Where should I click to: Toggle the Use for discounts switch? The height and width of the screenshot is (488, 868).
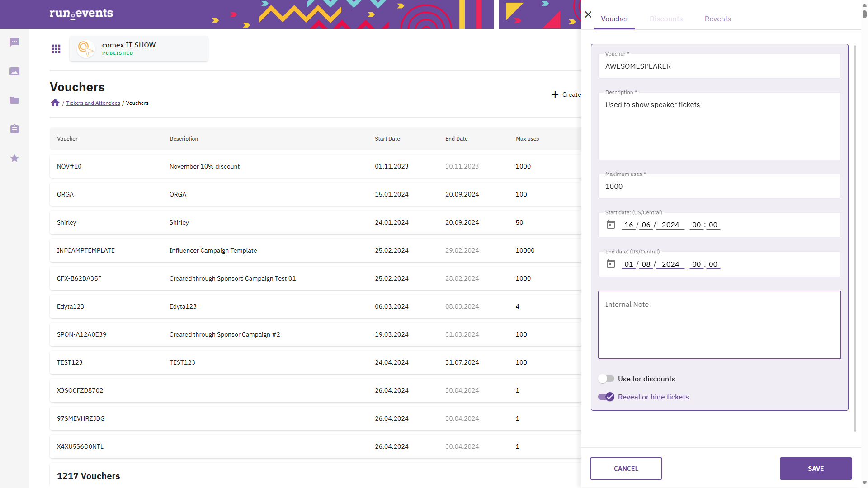[x=606, y=379]
